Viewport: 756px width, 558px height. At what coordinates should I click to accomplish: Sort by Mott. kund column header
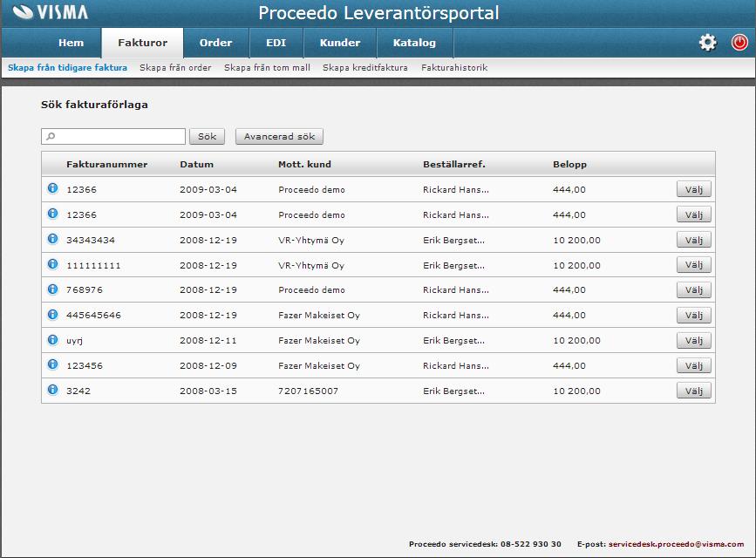304,164
